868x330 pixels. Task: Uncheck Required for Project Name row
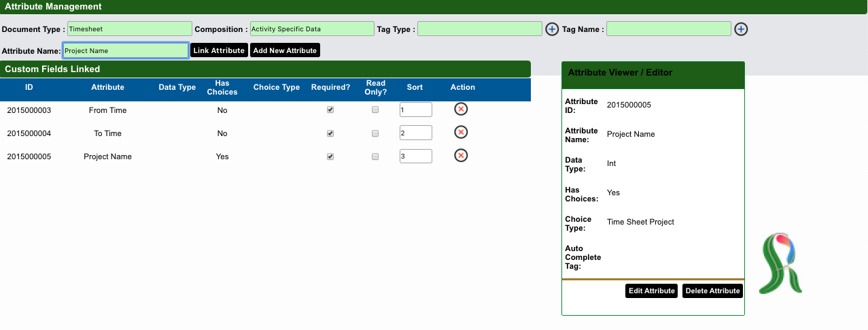pos(330,156)
